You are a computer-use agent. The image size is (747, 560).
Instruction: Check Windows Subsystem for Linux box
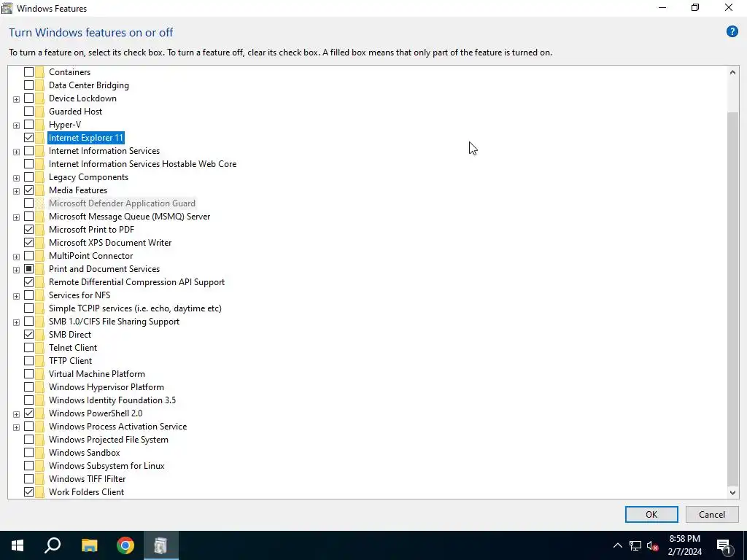(x=28, y=466)
